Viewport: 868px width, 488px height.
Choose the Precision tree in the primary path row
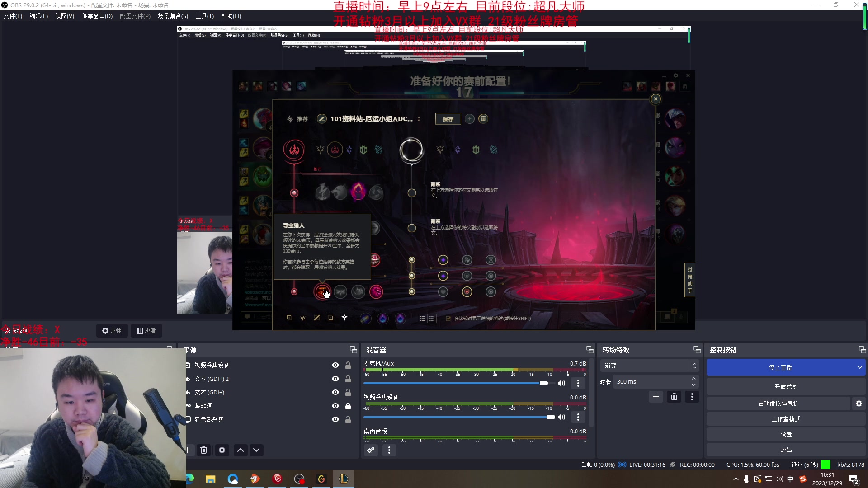point(320,150)
